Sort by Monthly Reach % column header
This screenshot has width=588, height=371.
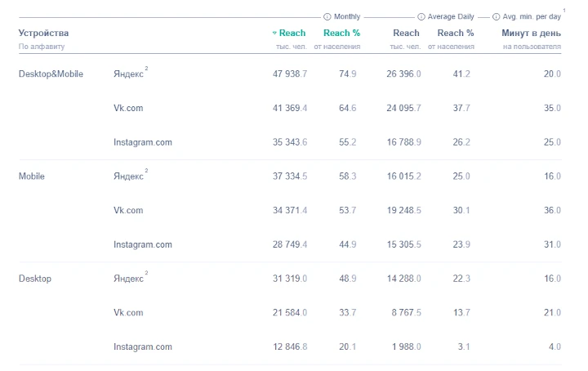[x=341, y=34]
